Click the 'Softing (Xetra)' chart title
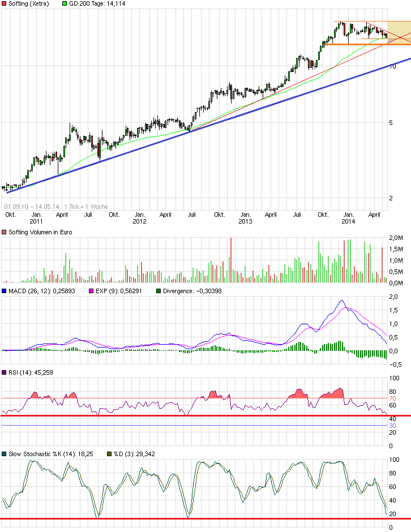 pos(28,4)
